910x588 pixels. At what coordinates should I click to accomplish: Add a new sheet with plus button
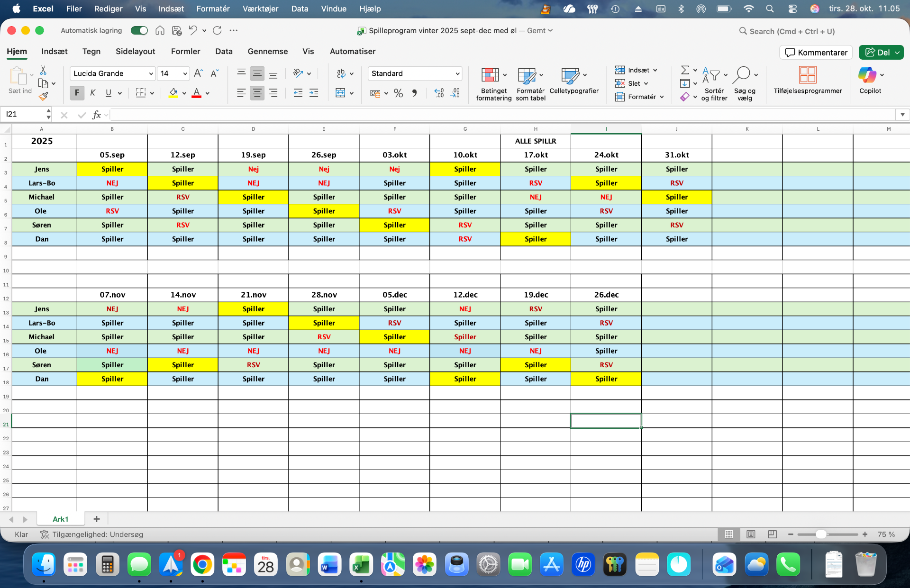tap(97, 519)
